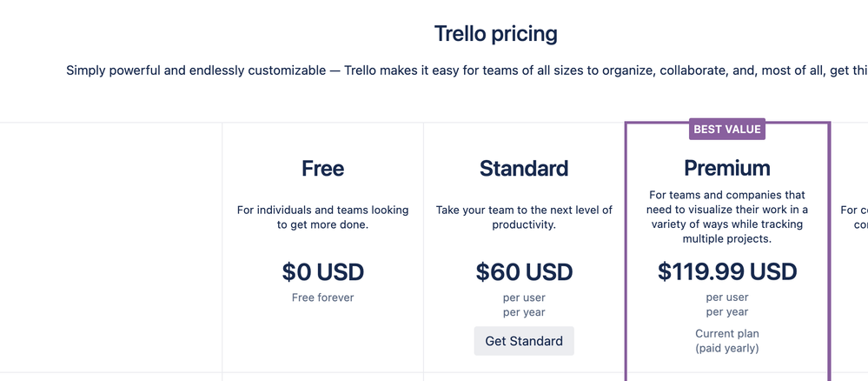
Task: Select the $119.99 USD price
Action: (727, 271)
